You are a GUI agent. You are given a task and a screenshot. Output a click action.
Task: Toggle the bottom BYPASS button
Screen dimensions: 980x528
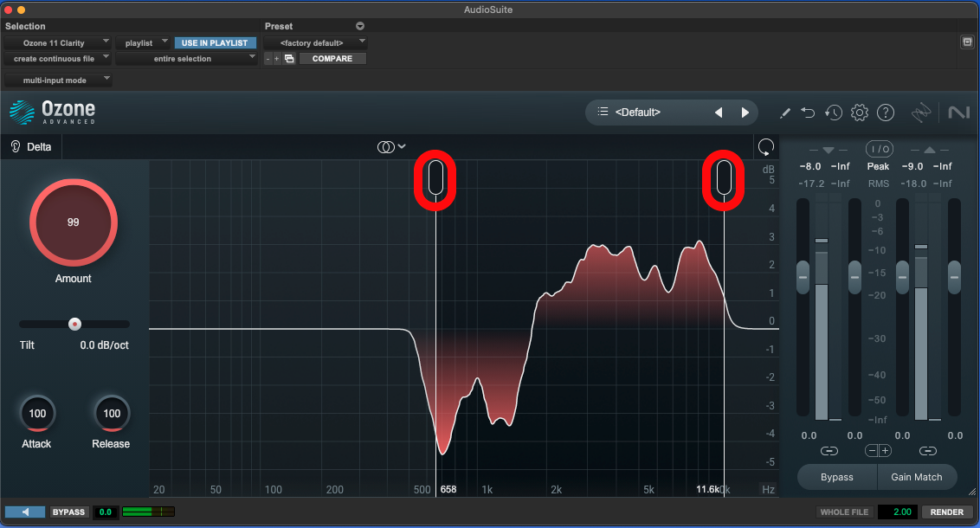click(x=68, y=512)
